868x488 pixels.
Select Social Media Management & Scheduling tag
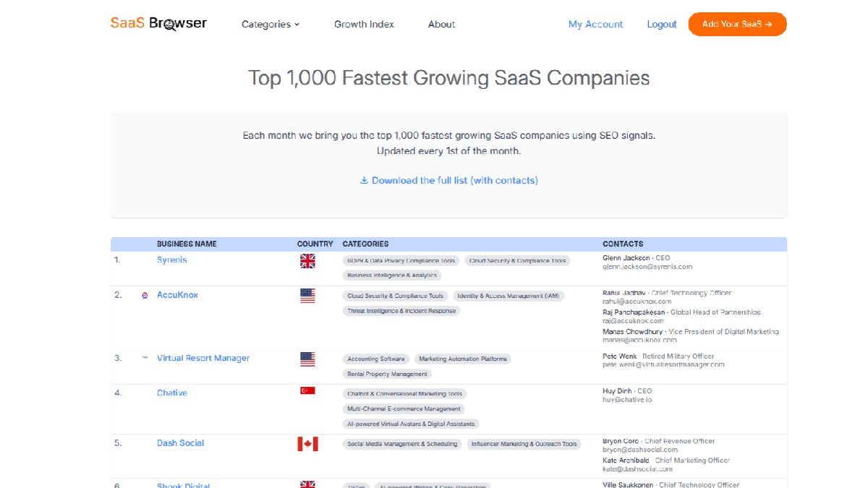[x=402, y=444]
